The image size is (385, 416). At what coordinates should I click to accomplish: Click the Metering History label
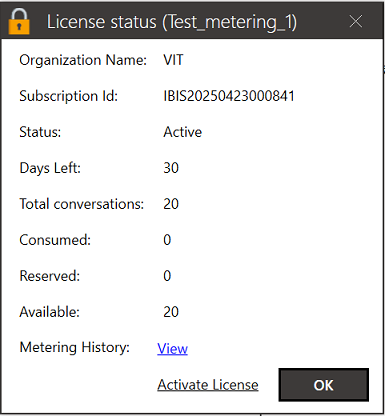(x=75, y=347)
